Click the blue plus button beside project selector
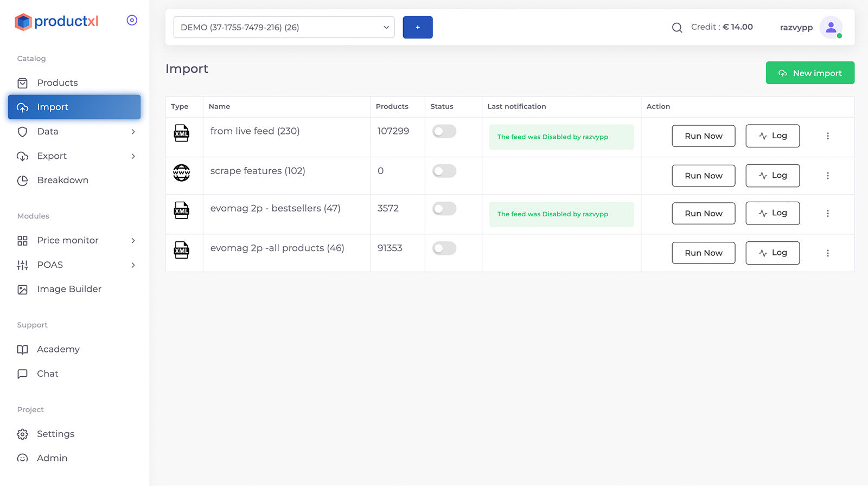Screen dimensions: 868x488 417,27
